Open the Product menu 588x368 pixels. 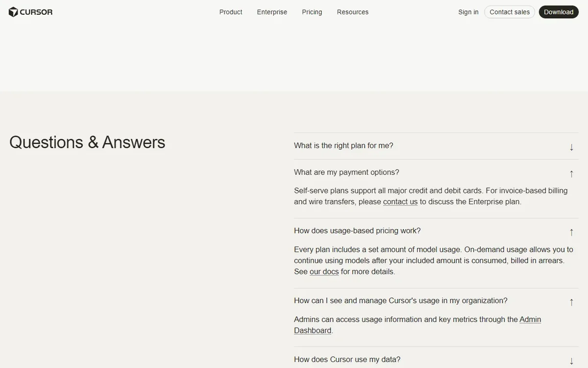click(x=231, y=12)
